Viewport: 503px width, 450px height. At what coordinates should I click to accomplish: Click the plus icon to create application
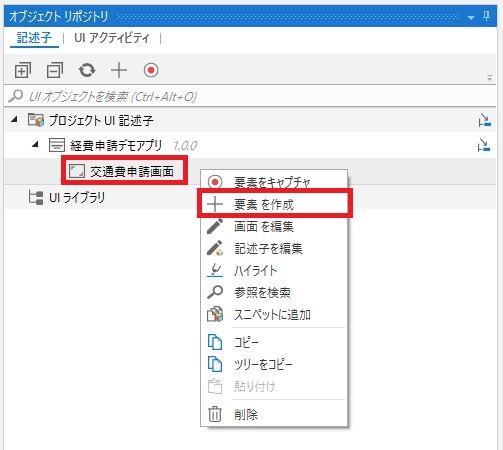(x=119, y=70)
